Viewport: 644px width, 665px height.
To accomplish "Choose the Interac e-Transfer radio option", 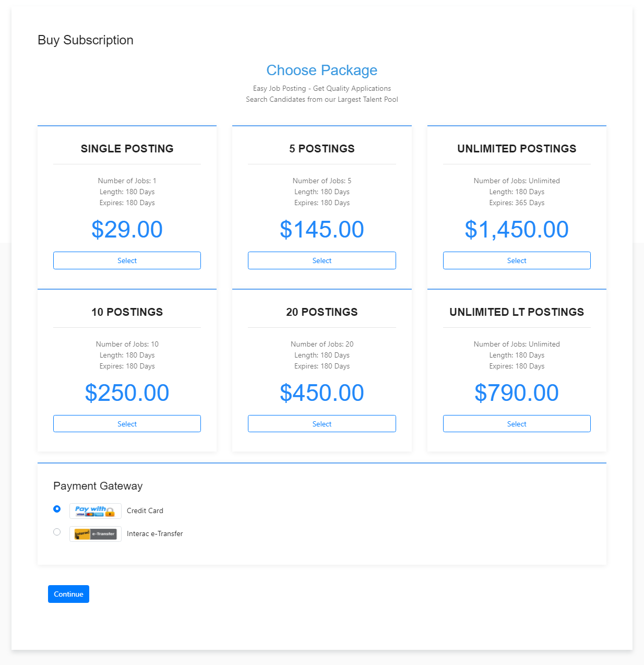I will click(x=57, y=532).
